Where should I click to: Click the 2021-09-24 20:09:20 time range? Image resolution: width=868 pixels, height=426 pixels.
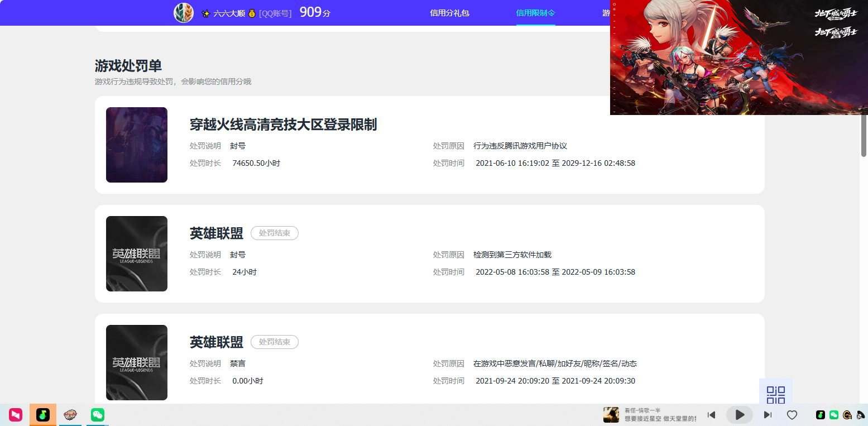555,381
